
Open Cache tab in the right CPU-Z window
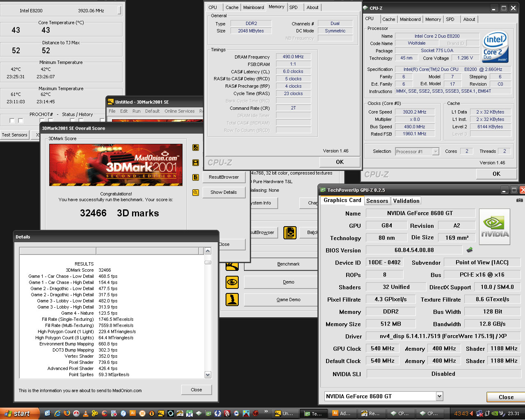coord(388,19)
